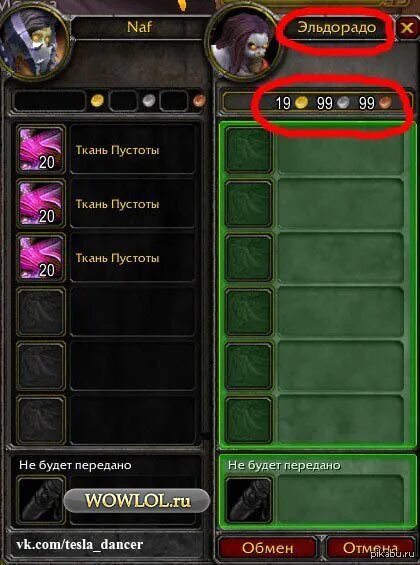The height and width of the screenshot is (565, 420).
Task: Select the second Ткань Пустоты stack icon
Action: click(x=41, y=204)
